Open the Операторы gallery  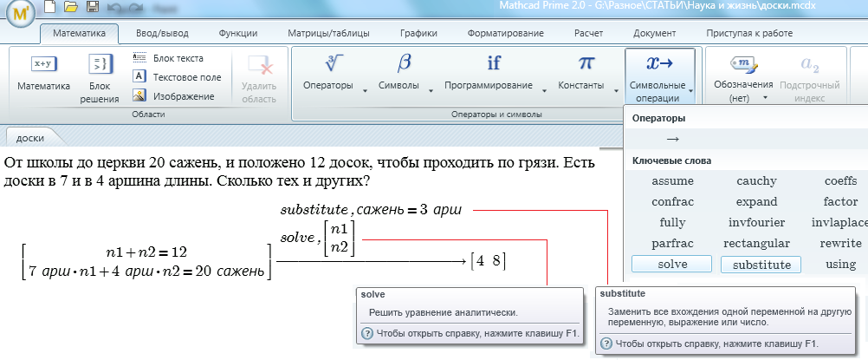coord(334,72)
